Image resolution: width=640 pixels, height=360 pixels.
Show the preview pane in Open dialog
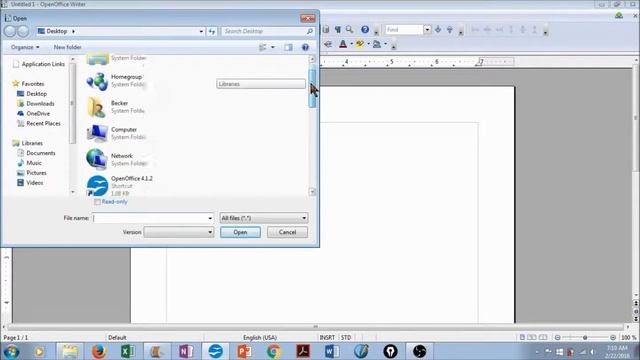pos(288,47)
